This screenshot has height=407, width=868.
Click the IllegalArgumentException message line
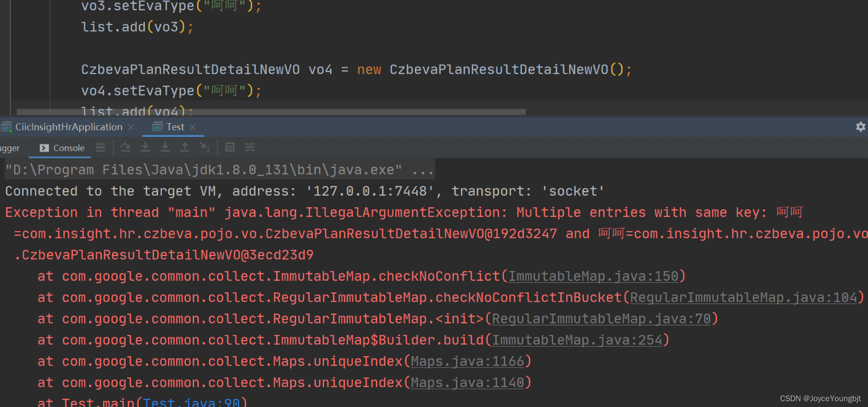(x=404, y=213)
